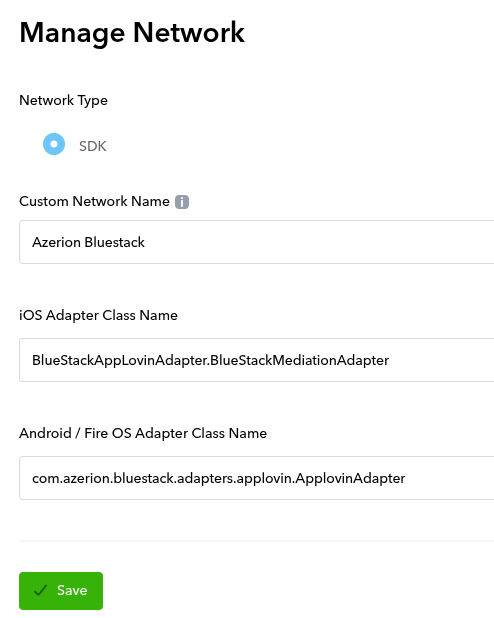Screen dimensions: 494x618
Task: Click the info icon beside Custom Network Name
Action: (x=182, y=202)
